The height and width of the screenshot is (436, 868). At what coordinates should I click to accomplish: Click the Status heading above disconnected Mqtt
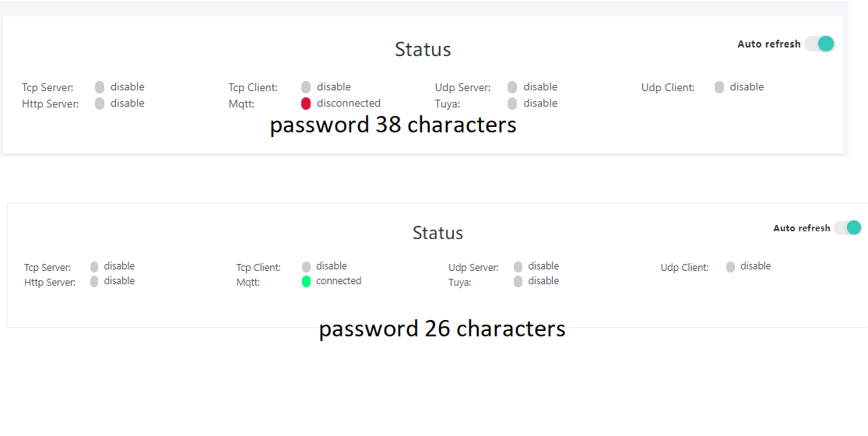pos(423,50)
